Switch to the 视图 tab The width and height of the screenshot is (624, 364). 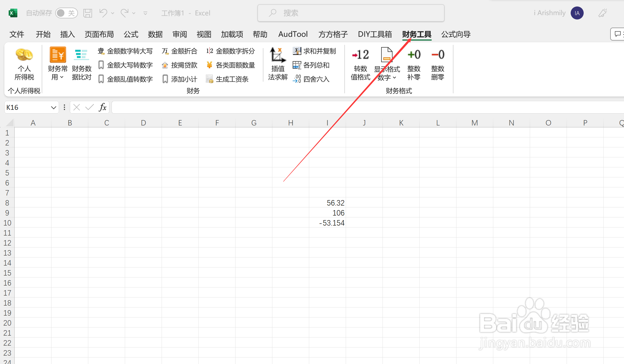tap(204, 34)
